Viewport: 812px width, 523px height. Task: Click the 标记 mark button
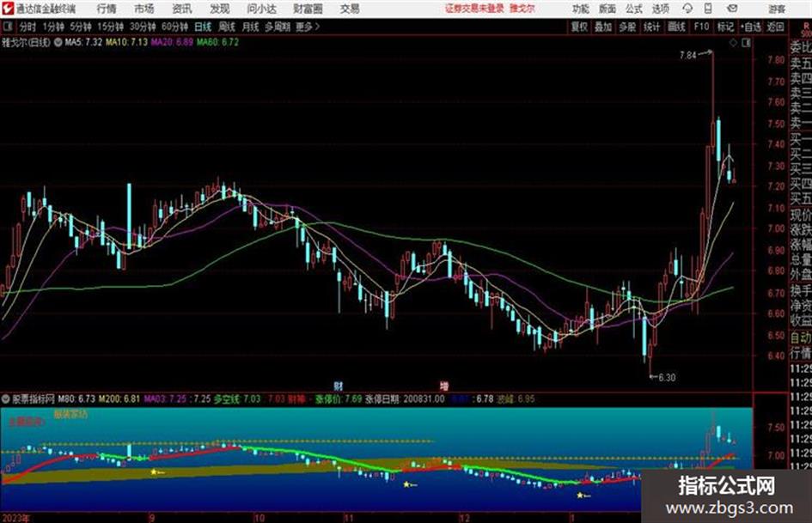725,27
